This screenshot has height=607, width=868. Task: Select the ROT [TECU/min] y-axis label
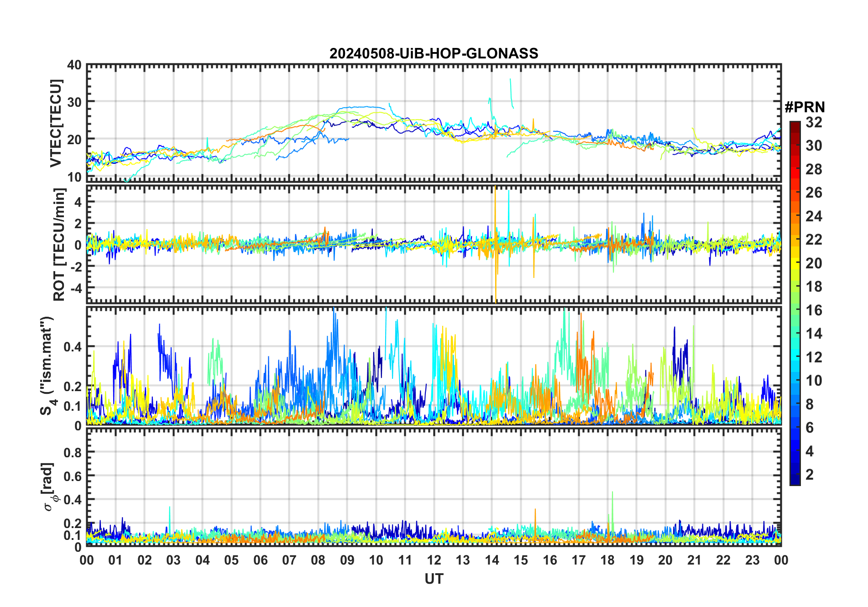pos(59,245)
